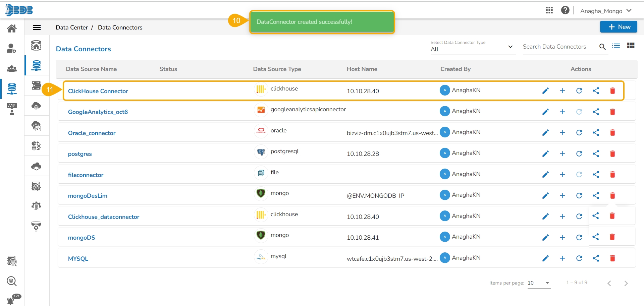The width and height of the screenshot is (644, 306).
Task: Click the edit pencil for ClickHouse Connector
Action: click(x=545, y=91)
